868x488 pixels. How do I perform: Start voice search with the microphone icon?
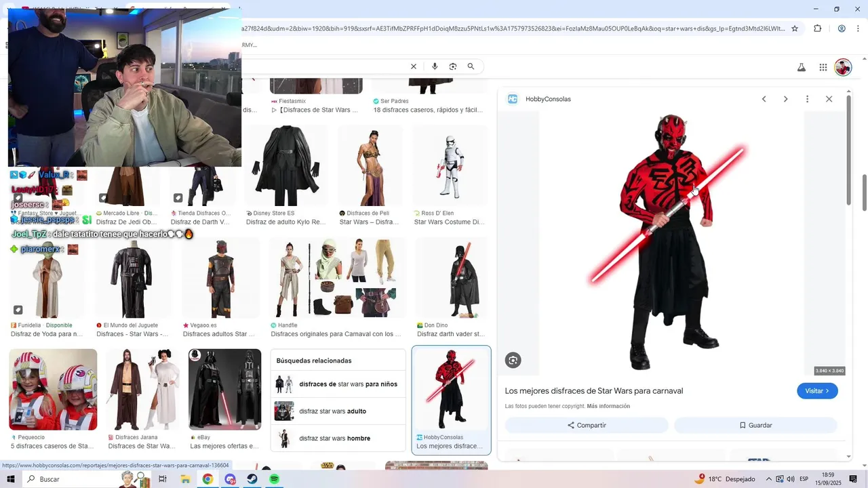435,66
